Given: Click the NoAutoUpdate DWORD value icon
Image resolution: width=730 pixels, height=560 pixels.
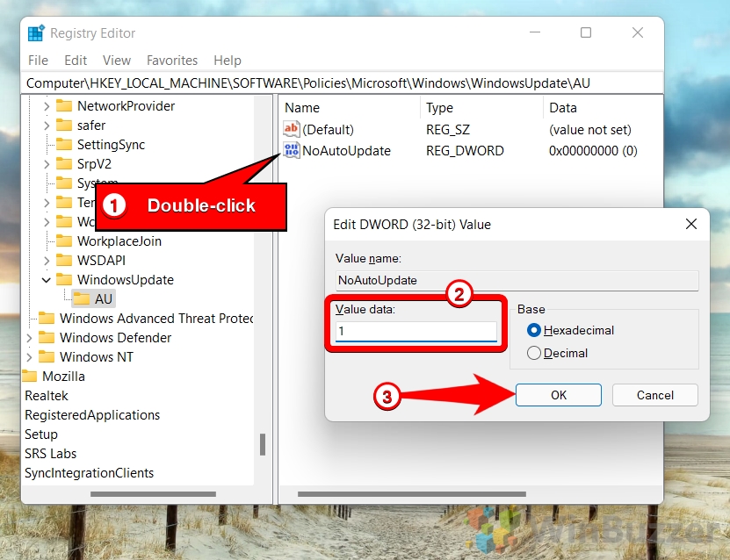Looking at the screenshot, I should [x=292, y=150].
